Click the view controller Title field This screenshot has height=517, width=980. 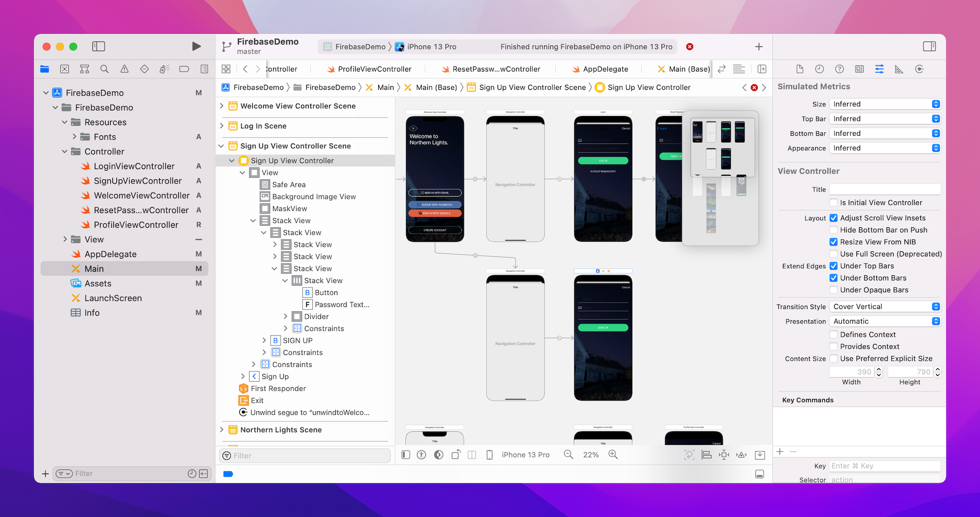pos(885,190)
